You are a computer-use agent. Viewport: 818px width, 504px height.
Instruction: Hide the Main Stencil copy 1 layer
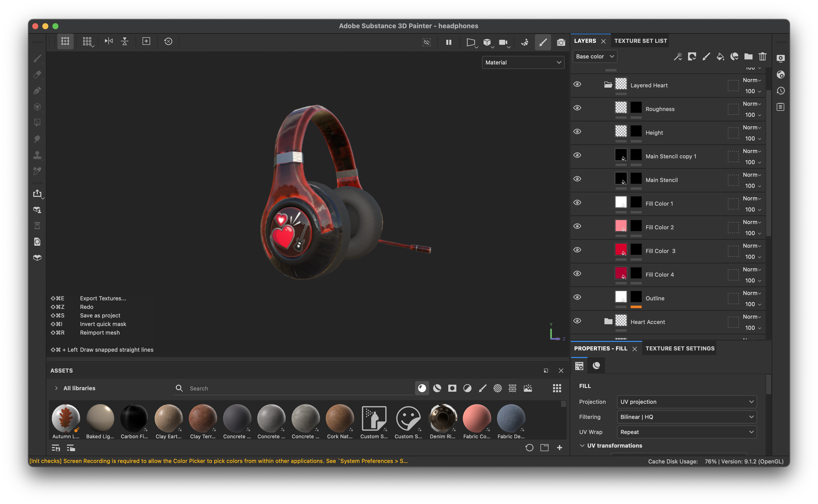(x=577, y=155)
